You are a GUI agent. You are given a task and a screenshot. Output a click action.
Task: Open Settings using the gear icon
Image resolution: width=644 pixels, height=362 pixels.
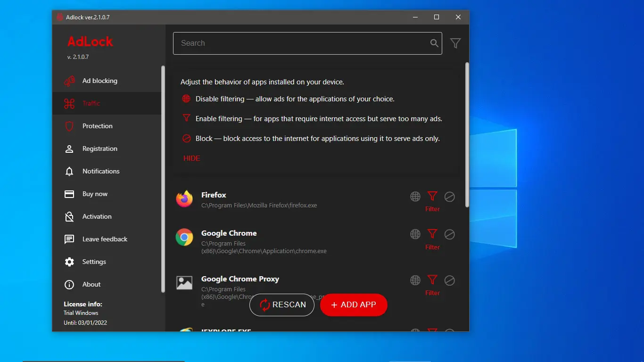coord(69,262)
